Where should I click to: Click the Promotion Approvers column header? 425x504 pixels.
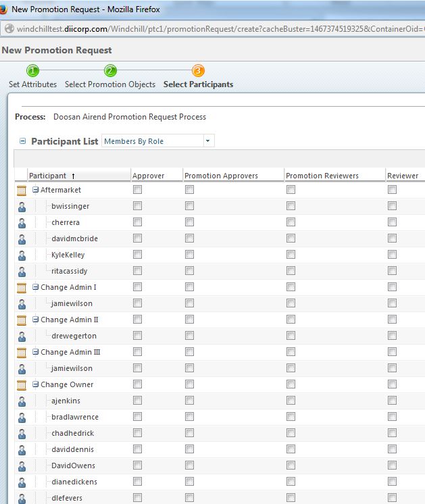pyautogui.click(x=233, y=176)
